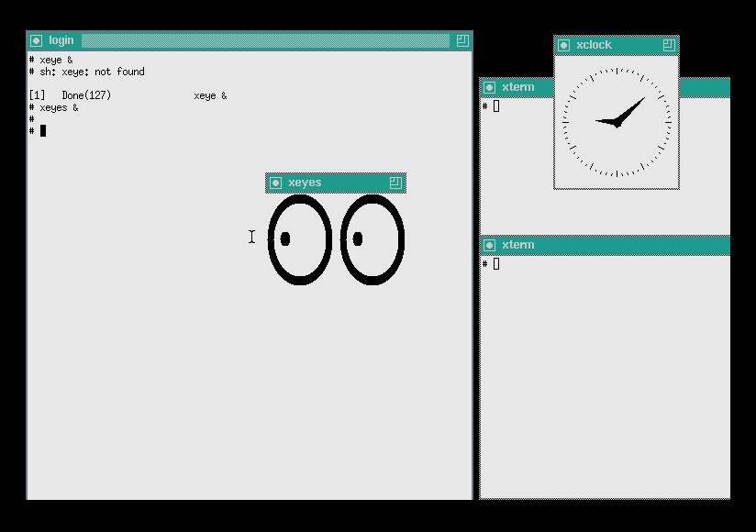Open the xeyes window menu button

(275, 183)
